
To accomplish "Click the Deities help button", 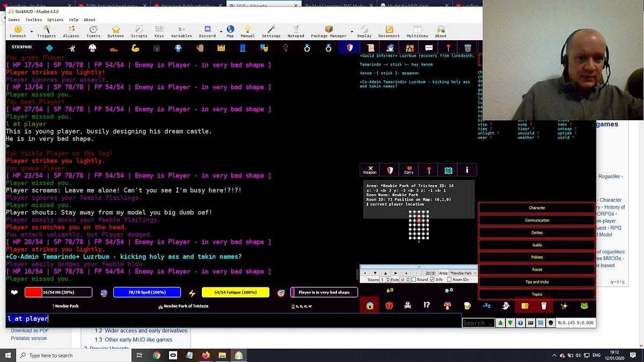I will [x=537, y=233].
